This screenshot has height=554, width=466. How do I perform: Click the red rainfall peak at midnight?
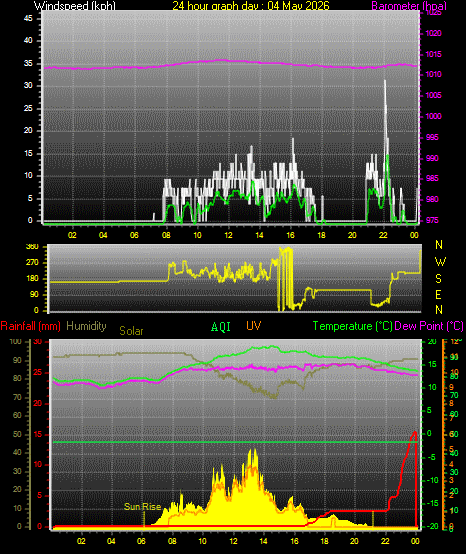point(415,432)
